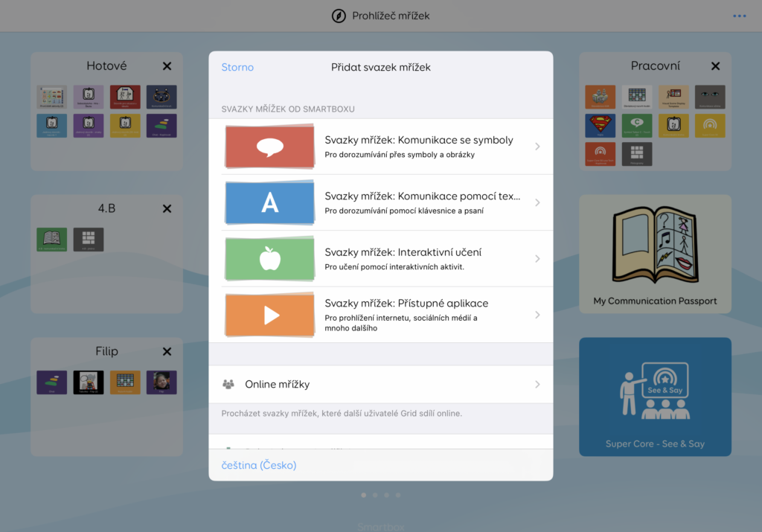Viewport: 762px width, 532px height.
Task: Expand the Komunikace se symboly chevron
Action: [x=537, y=147]
